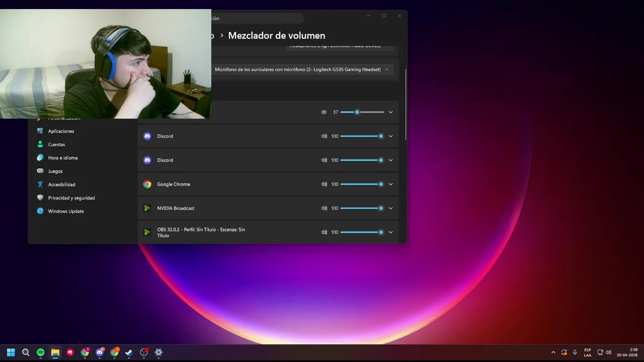Maximize the Settings window

point(384,16)
